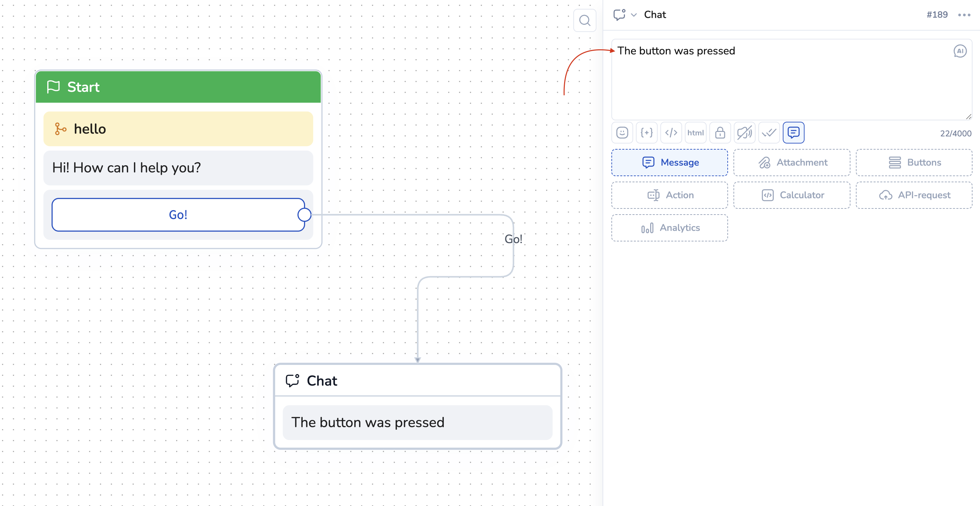Open the emoji picker icon
980x506 pixels.
point(622,132)
